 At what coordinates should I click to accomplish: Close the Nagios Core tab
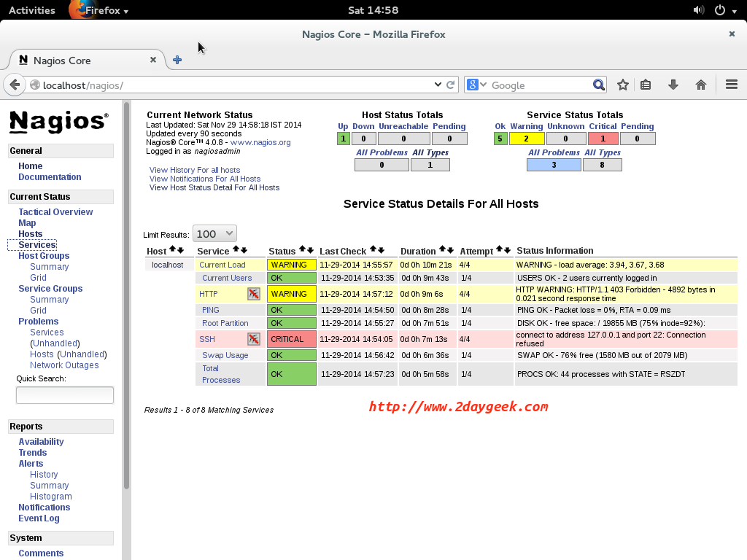click(153, 60)
